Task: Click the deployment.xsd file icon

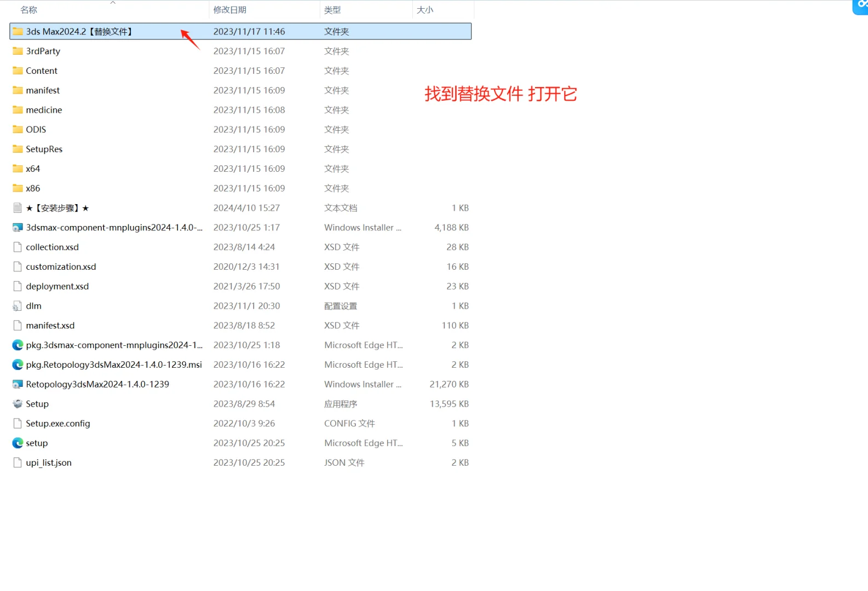Action: click(x=18, y=286)
